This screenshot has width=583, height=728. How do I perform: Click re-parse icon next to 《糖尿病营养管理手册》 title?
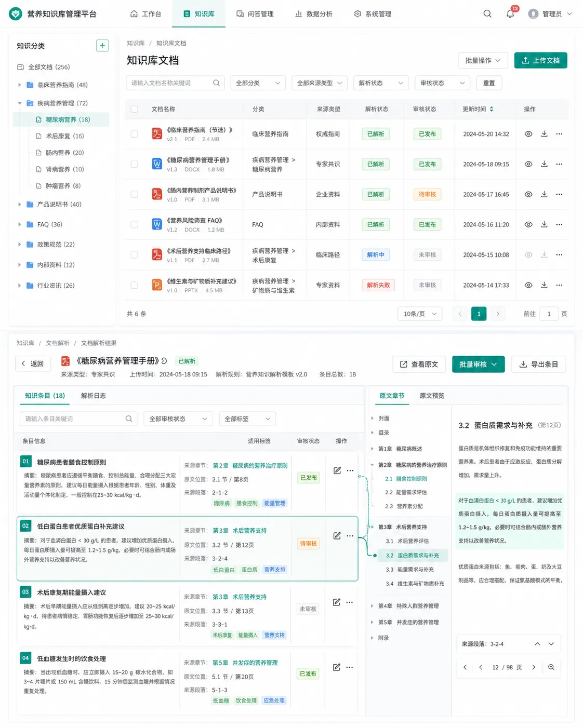164,361
